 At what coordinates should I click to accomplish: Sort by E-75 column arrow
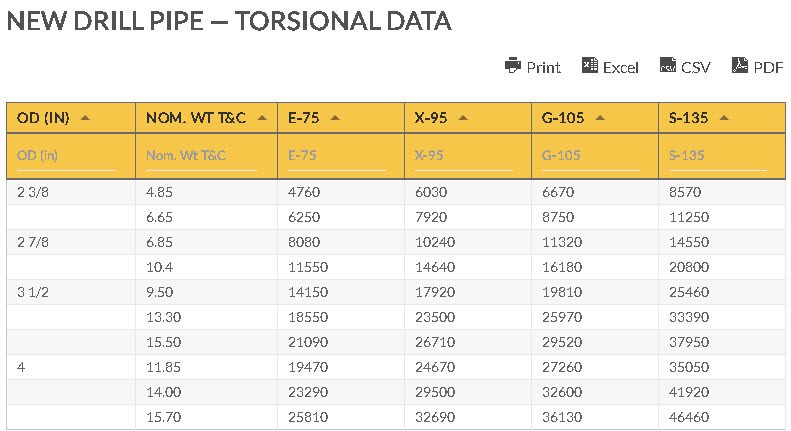[335, 118]
